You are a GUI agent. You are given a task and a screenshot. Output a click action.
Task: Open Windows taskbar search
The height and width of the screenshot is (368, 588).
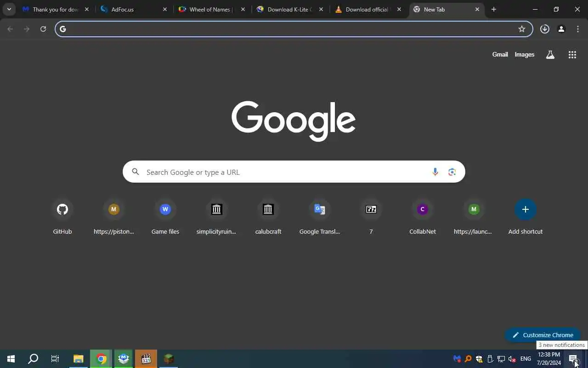tap(33, 359)
